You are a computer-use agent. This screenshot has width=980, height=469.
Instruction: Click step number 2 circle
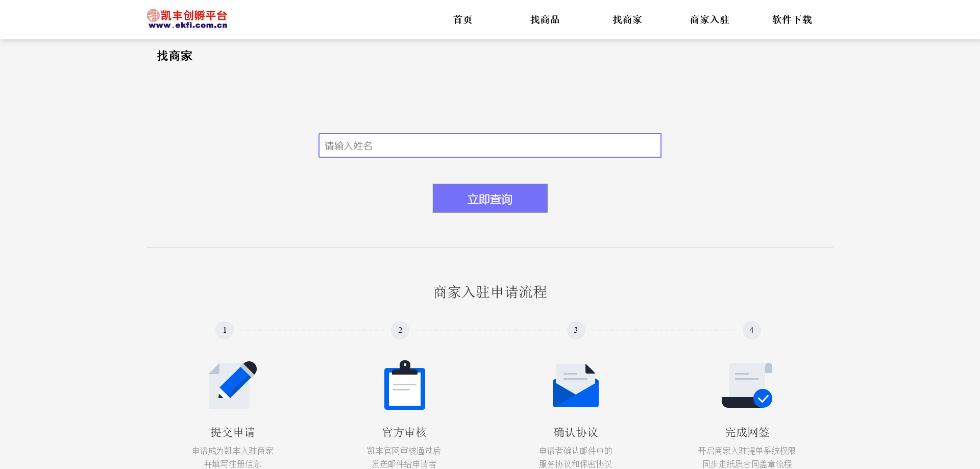(400, 330)
